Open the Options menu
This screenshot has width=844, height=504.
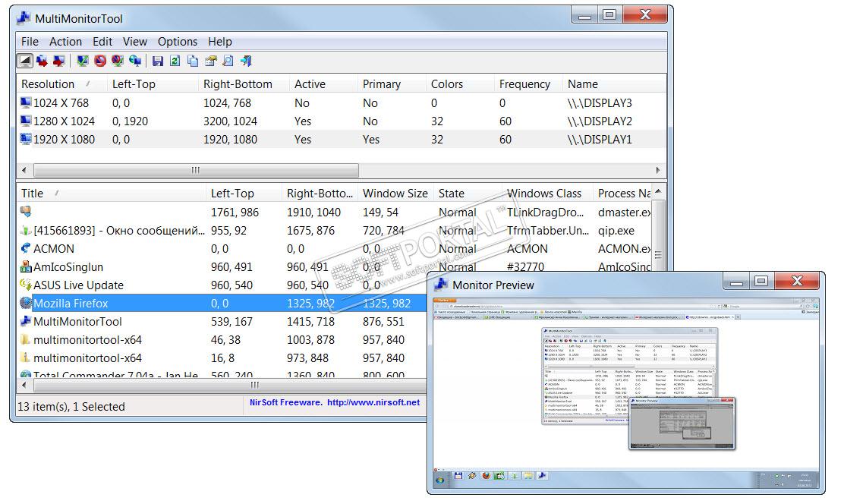pyautogui.click(x=178, y=42)
